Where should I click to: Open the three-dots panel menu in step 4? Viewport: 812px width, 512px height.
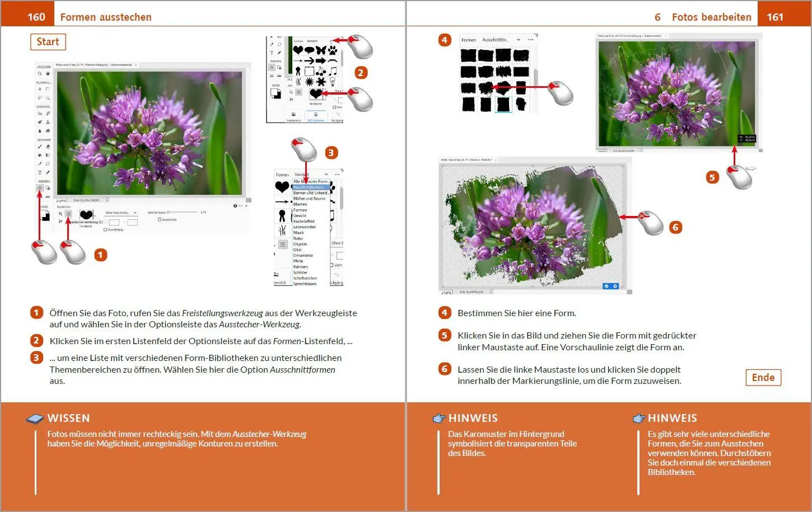click(x=530, y=40)
